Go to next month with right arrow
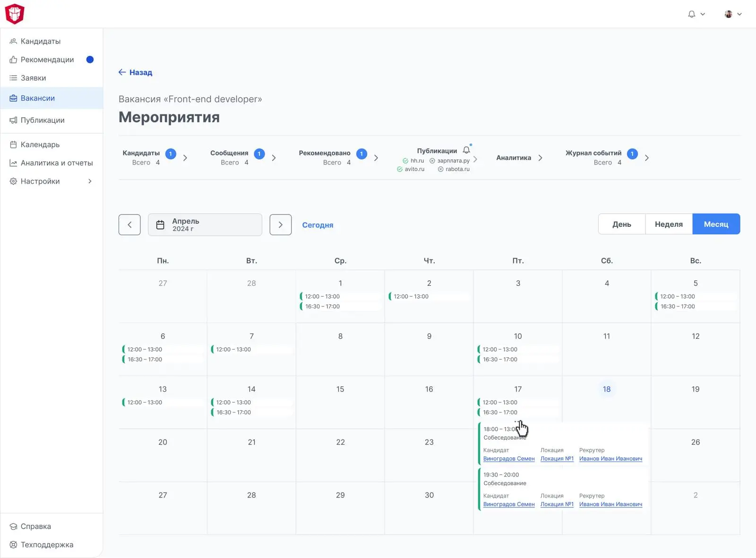This screenshot has width=756, height=558. 280,225
